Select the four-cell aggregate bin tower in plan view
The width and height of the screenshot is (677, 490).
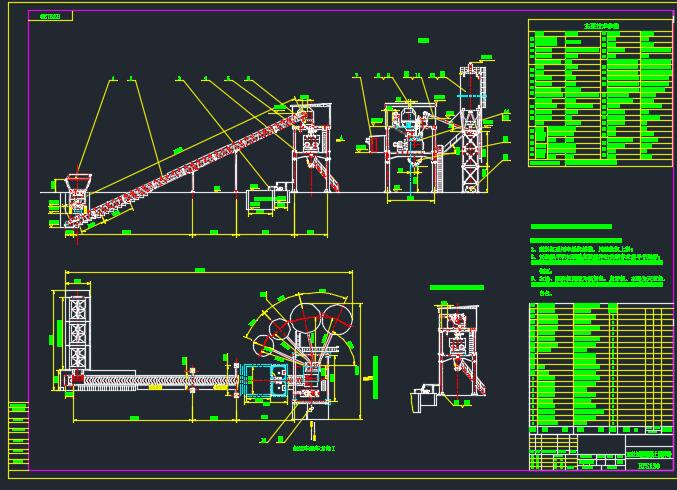tap(78, 332)
